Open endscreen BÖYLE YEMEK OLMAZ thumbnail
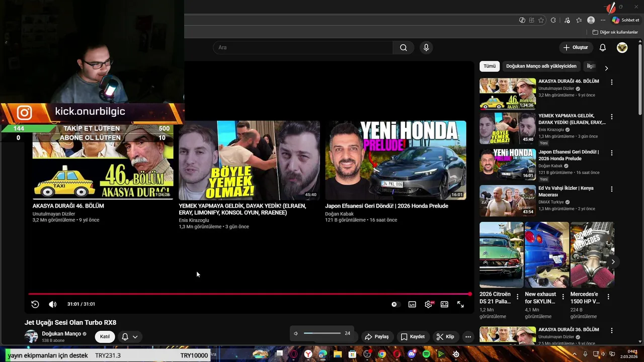The image size is (644, 362). pyautogui.click(x=249, y=160)
